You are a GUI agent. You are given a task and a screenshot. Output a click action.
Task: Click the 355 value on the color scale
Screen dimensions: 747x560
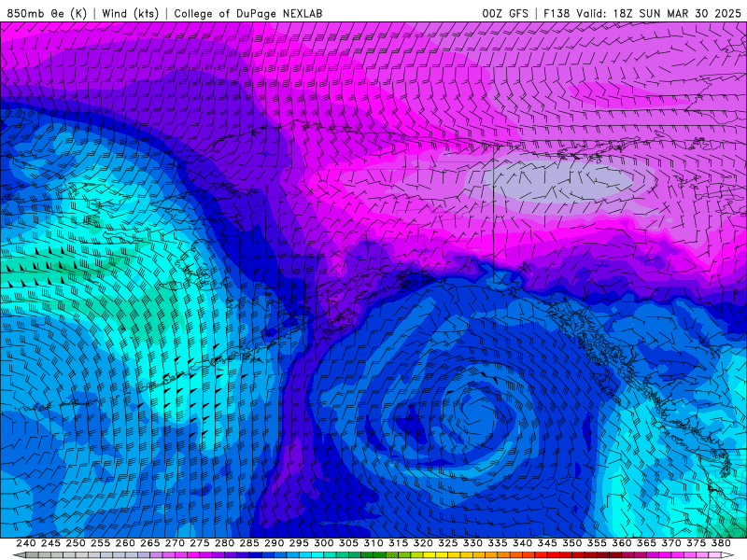[597, 543]
